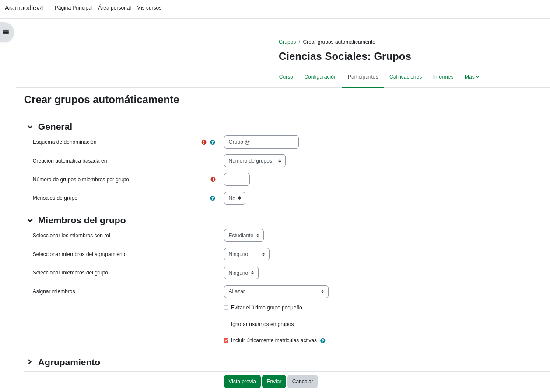
Task: Focus the Número de grupos input field
Action: 237,180
